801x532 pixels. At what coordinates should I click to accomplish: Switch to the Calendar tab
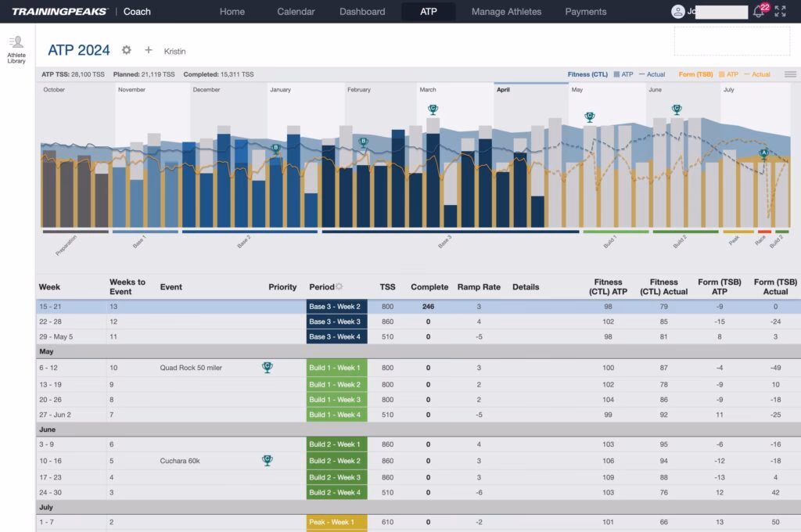coord(296,12)
